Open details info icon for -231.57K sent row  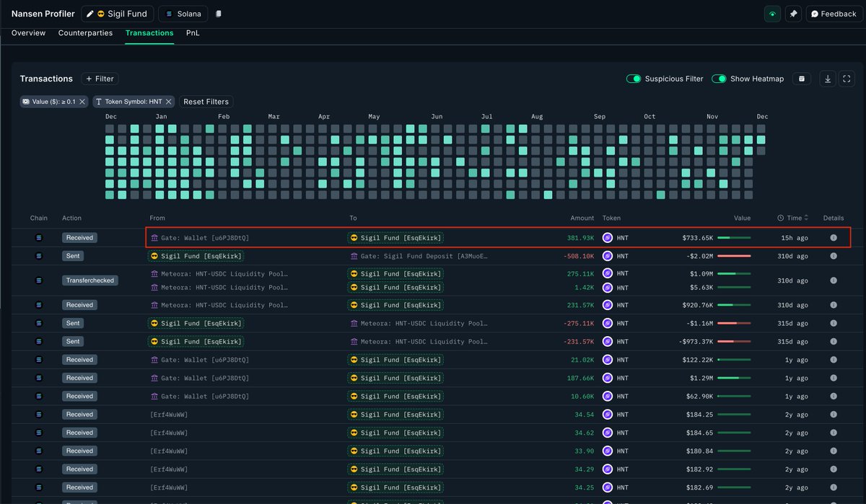pyautogui.click(x=834, y=342)
